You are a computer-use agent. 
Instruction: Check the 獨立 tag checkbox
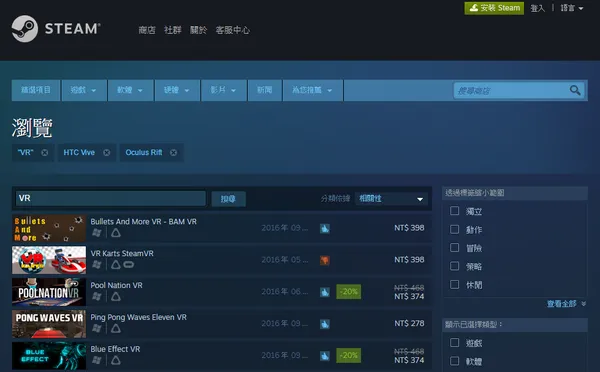coord(454,210)
